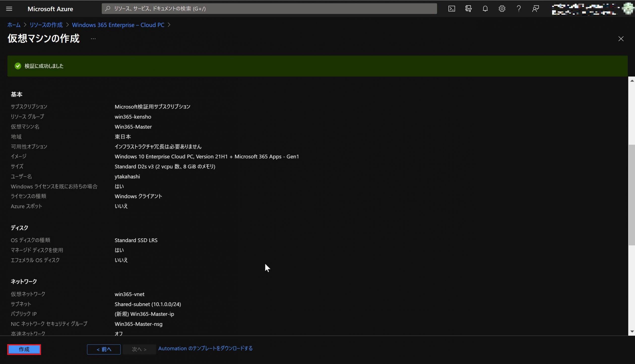This screenshot has height=364, width=635.
Task: Click the scrollbar down arrow
Action: coord(632,332)
